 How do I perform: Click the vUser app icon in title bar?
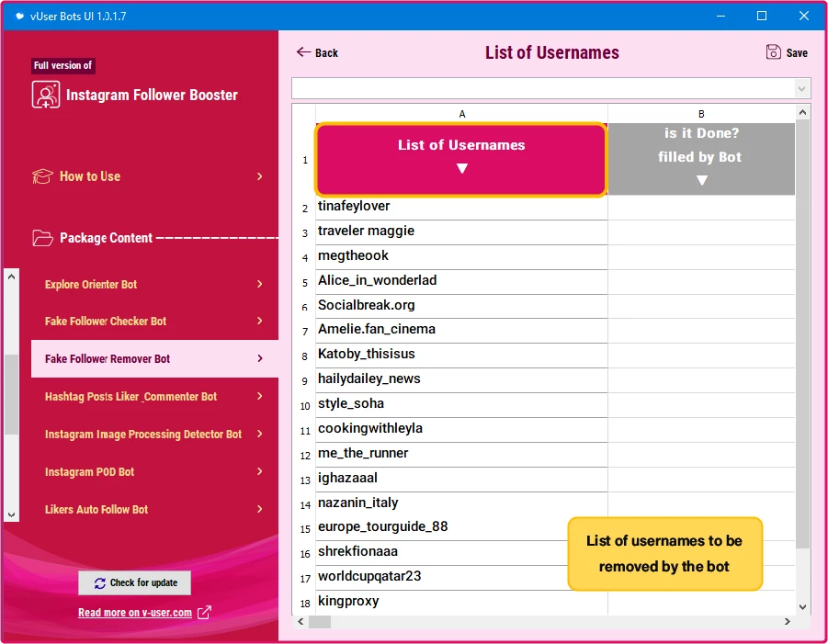pyautogui.click(x=19, y=17)
